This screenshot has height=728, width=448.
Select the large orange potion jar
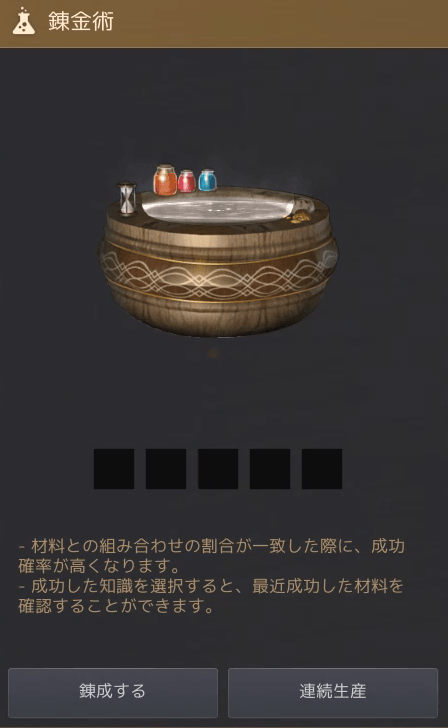tap(165, 180)
